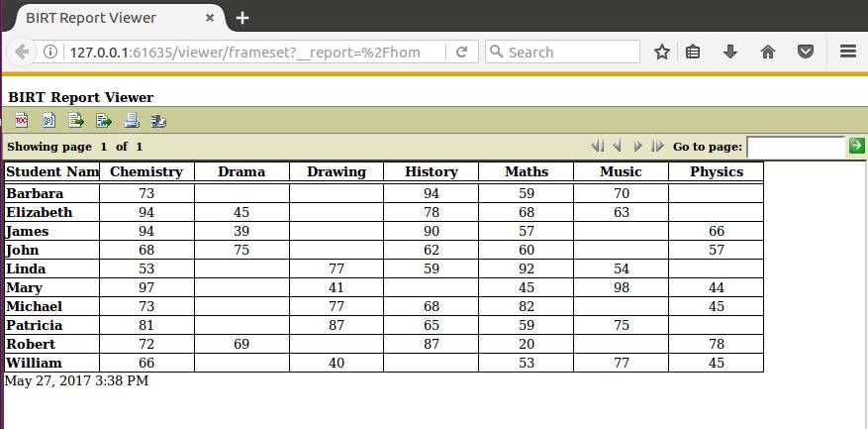The height and width of the screenshot is (429, 868).
Task: Click the print report icon
Action: (132, 121)
